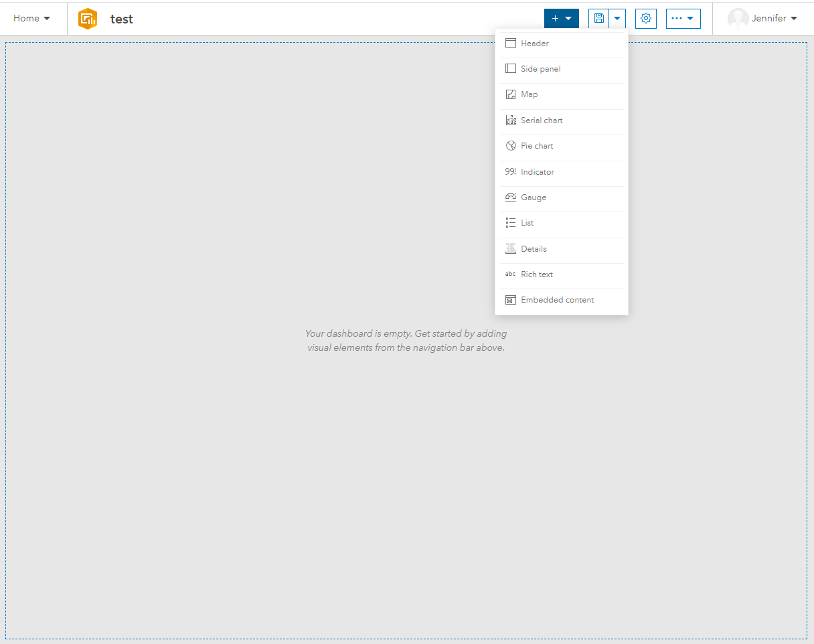Click the Pie chart icon
814x644 pixels.
tap(511, 145)
